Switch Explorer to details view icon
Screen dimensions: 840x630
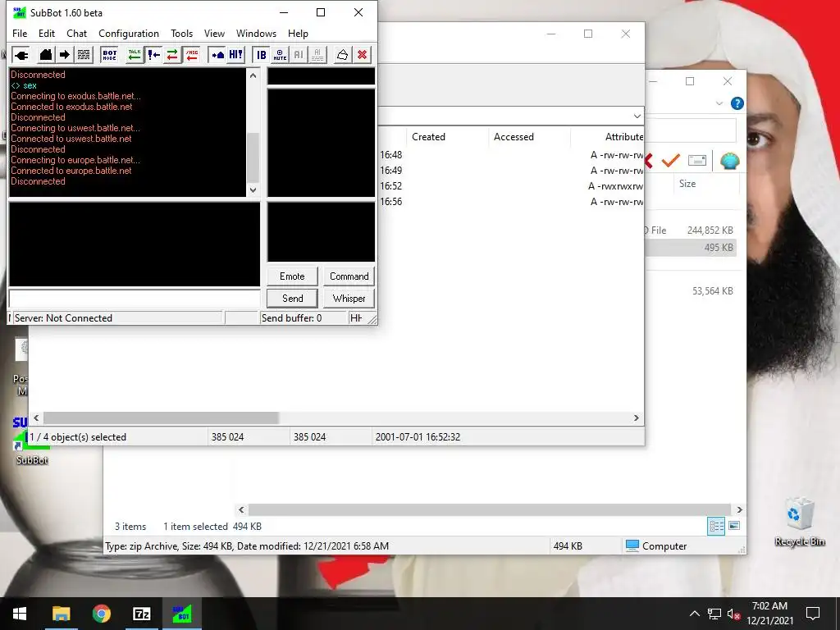[716, 526]
